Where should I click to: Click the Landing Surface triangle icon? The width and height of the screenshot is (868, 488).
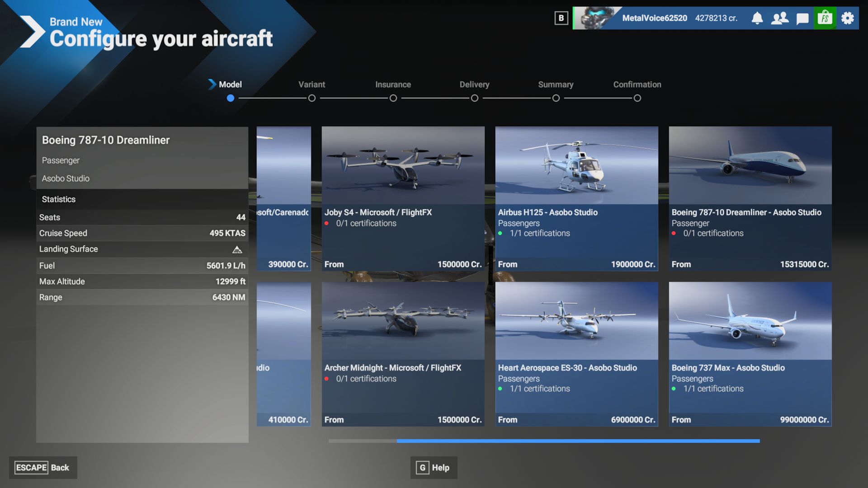tap(237, 250)
